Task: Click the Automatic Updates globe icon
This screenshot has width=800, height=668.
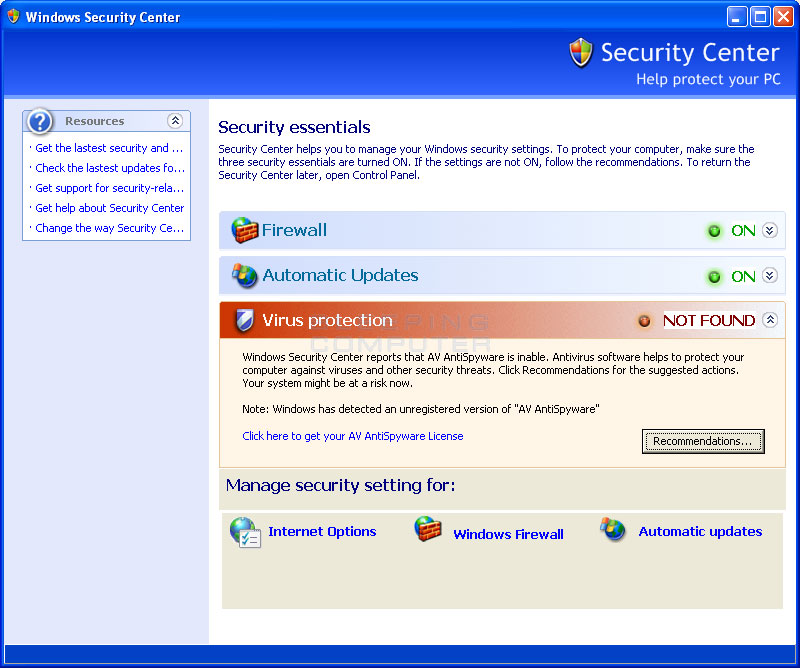Action: [x=245, y=275]
